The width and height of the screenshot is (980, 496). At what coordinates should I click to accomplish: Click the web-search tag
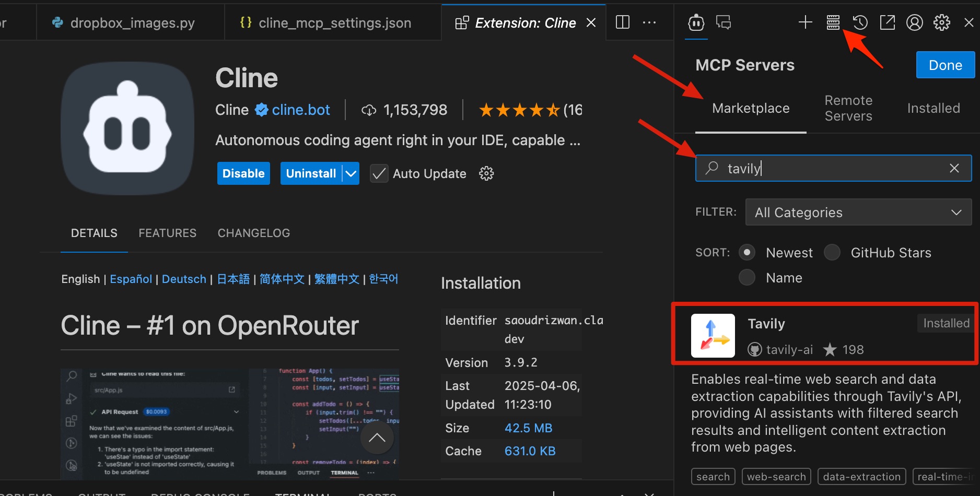coord(776,476)
